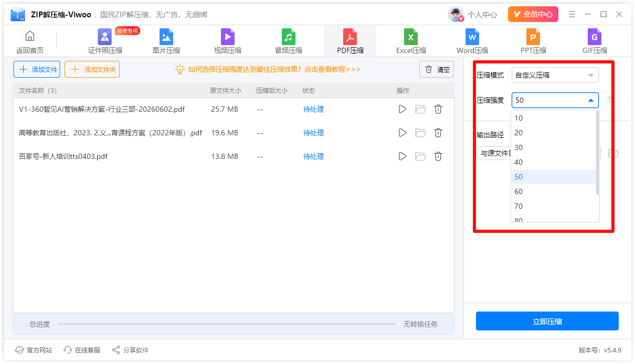Viewport: 635px width, 364px height.
Task: Click the help icon beside 压缩强度
Action: [609, 100]
